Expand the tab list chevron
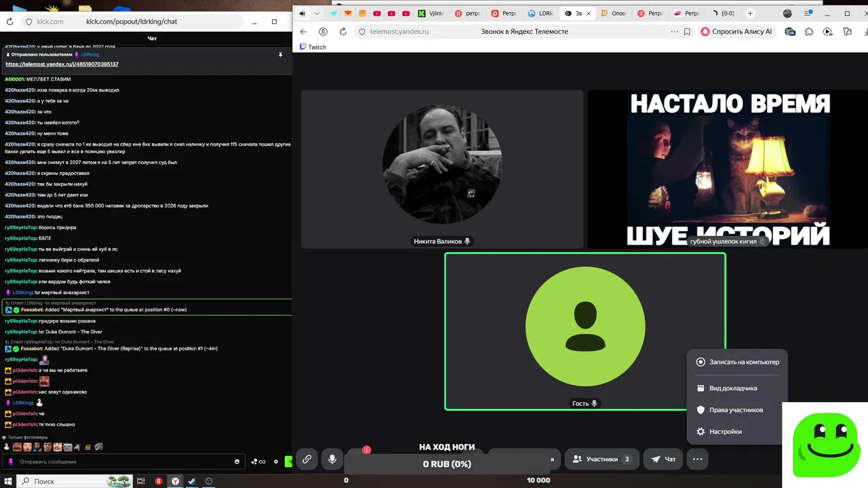 click(317, 13)
